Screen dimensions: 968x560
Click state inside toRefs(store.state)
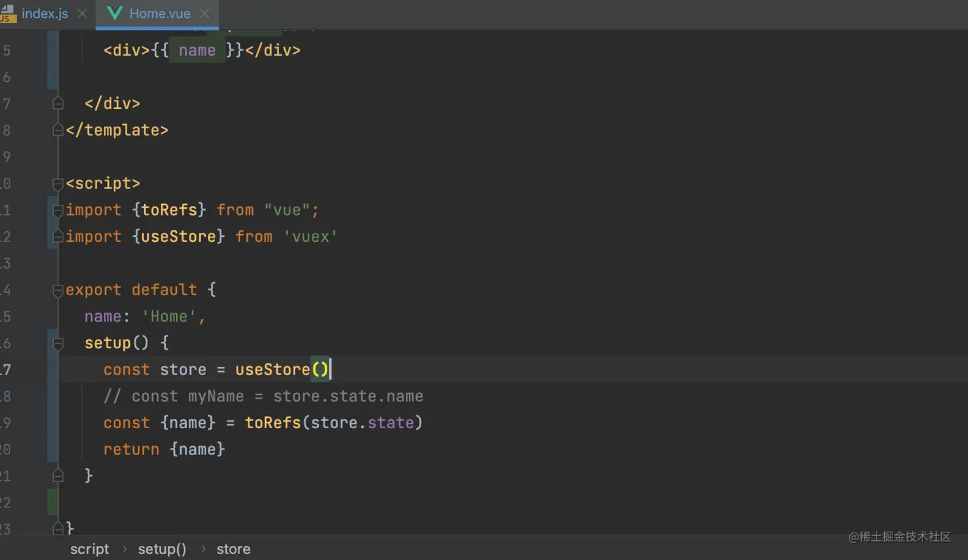pyautogui.click(x=391, y=423)
